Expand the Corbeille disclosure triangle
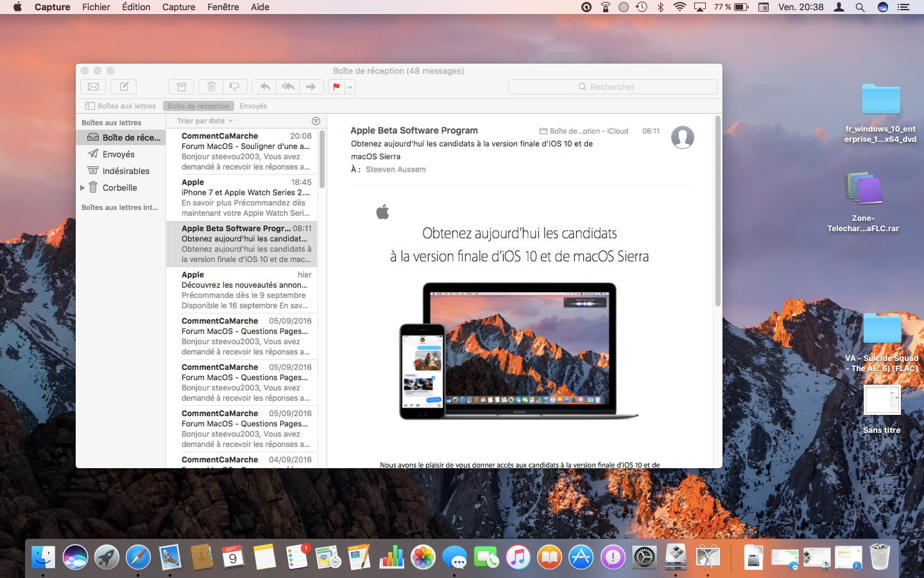924x578 pixels. pos(82,188)
